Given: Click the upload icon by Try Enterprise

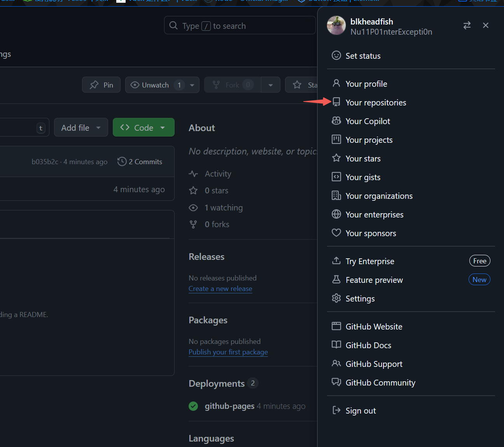Looking at the screenshot, I should (x=336, y=261).
